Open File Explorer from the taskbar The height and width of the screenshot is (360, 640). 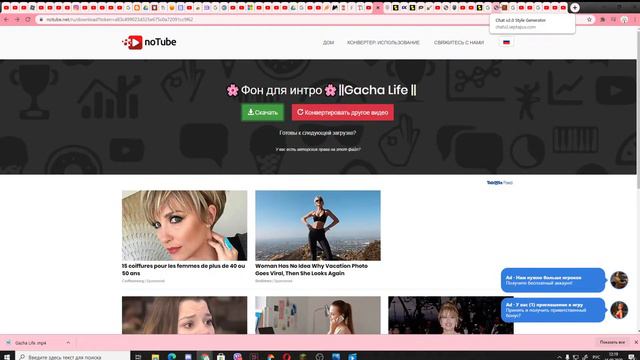[155, 356]
